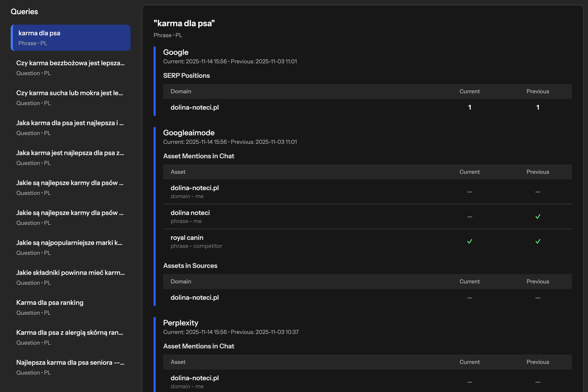
Task: Open 'Karma dla psa z alergią skórną' query
Action: click(70, 337)
